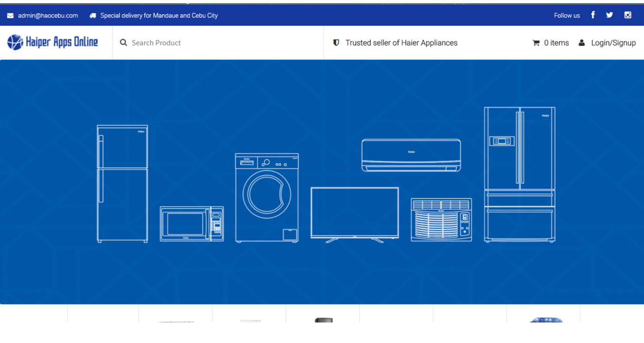Open the Instagram profile icon
This screenshot has width=644, height=343.
[x=627, y=15]
